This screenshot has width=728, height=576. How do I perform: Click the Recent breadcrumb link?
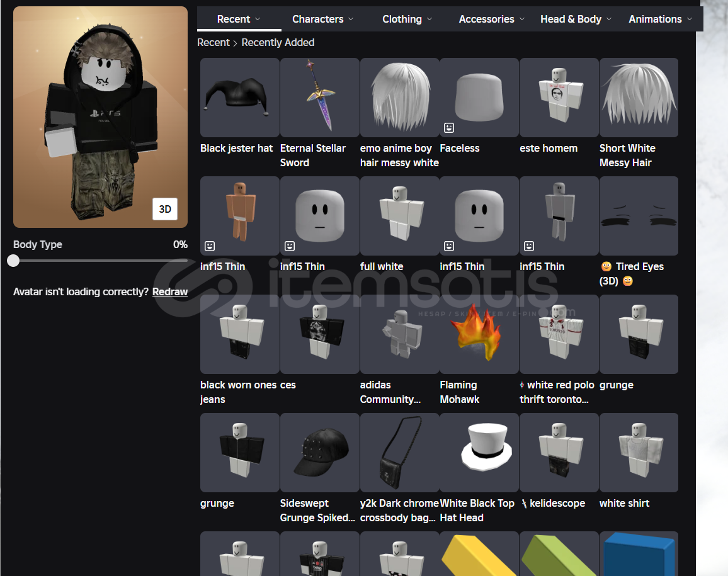click(213, 43)
